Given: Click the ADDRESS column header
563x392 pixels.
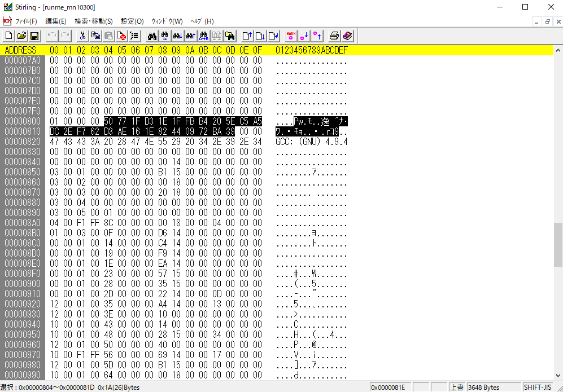Looking at the screenshot, I should [20, 50].
